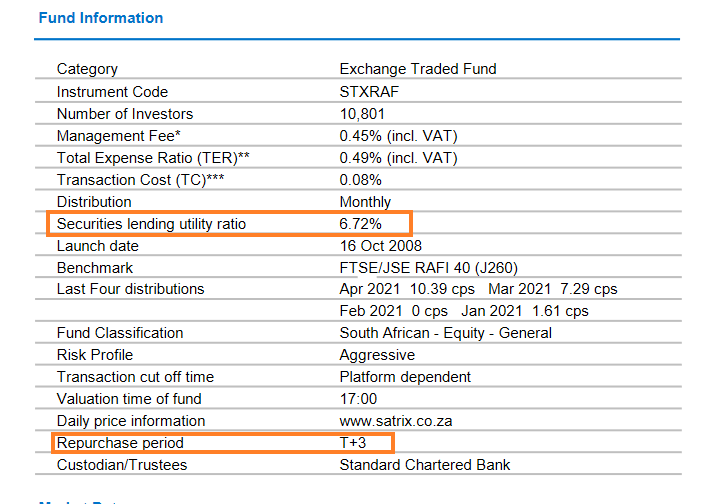The image size is (711, 504).
Task: Click the FTSE/JSE RAFI 40 (J260) benchmark
Action: (x=429, y=268)
